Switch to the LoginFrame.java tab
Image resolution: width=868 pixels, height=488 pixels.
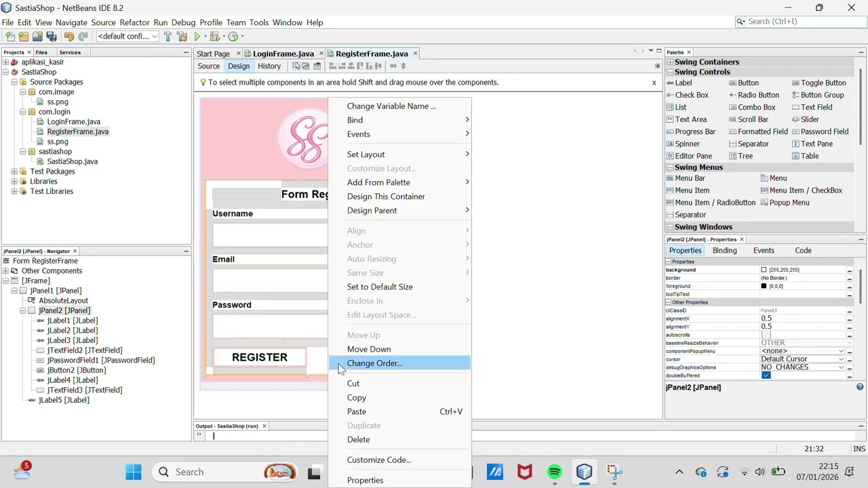pyautogui.click(x=283, y=54)
